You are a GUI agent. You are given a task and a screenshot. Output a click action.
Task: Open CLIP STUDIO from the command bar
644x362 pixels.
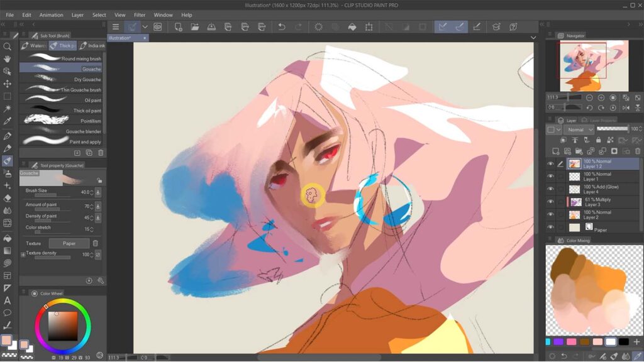click(x=157, y=26)
